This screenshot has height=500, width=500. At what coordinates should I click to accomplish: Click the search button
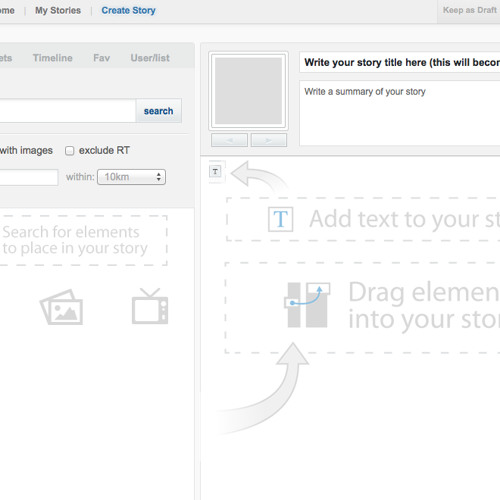159,111
